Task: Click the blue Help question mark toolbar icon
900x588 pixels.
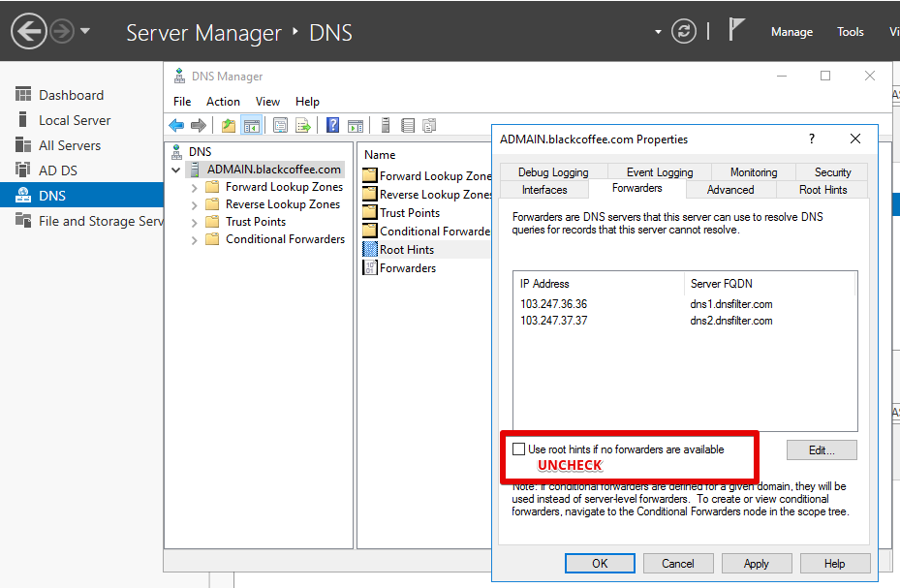Action: 333,125
